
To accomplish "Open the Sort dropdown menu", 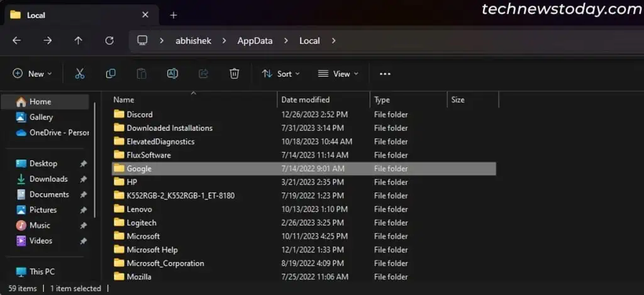I will [281, 74].
